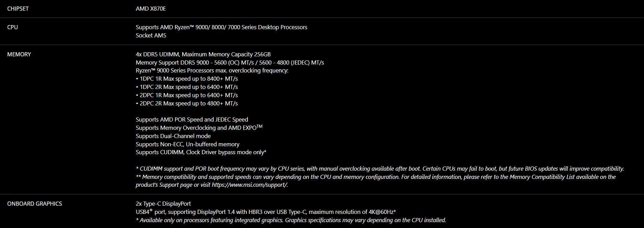Click the USB4 port DisplayPort 1.4 HBR3 line

(266, 212)
